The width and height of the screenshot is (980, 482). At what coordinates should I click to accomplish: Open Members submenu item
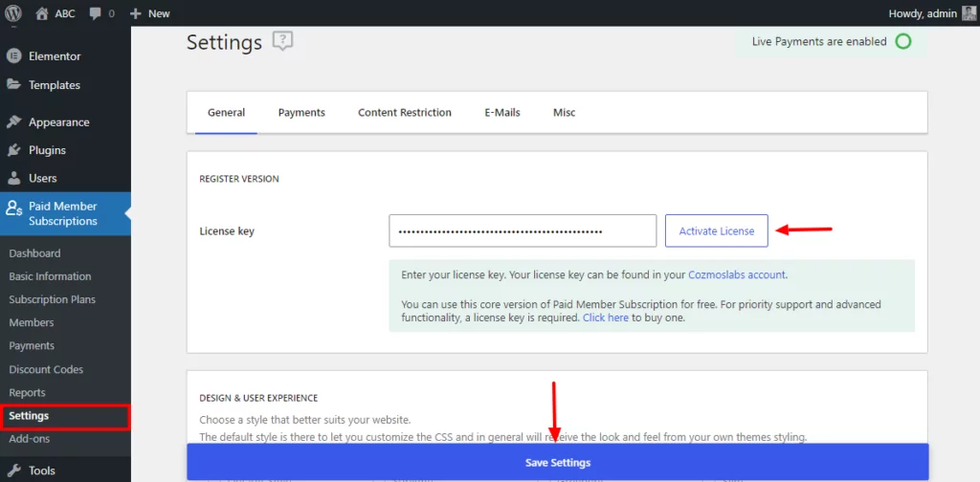coord(32,323)
